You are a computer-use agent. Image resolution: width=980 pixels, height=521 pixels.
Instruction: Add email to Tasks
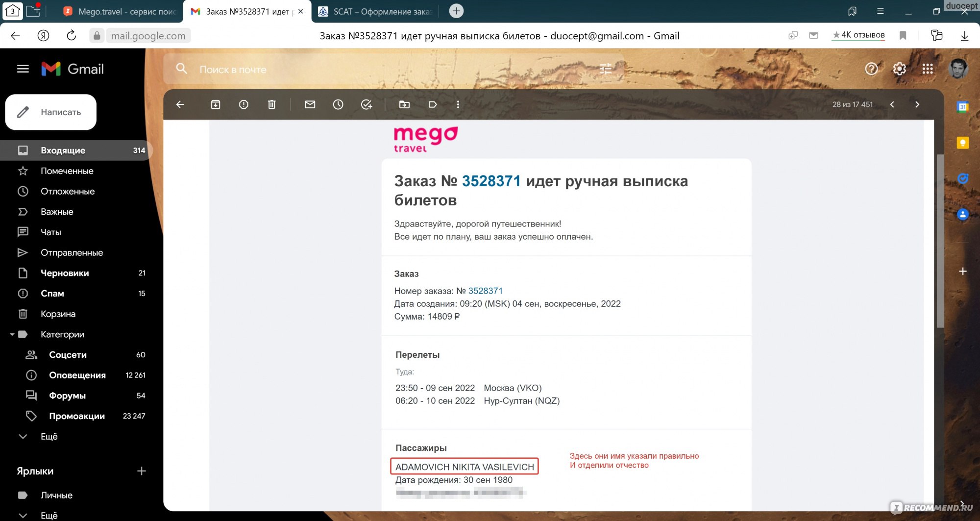(x=367, y=104)
